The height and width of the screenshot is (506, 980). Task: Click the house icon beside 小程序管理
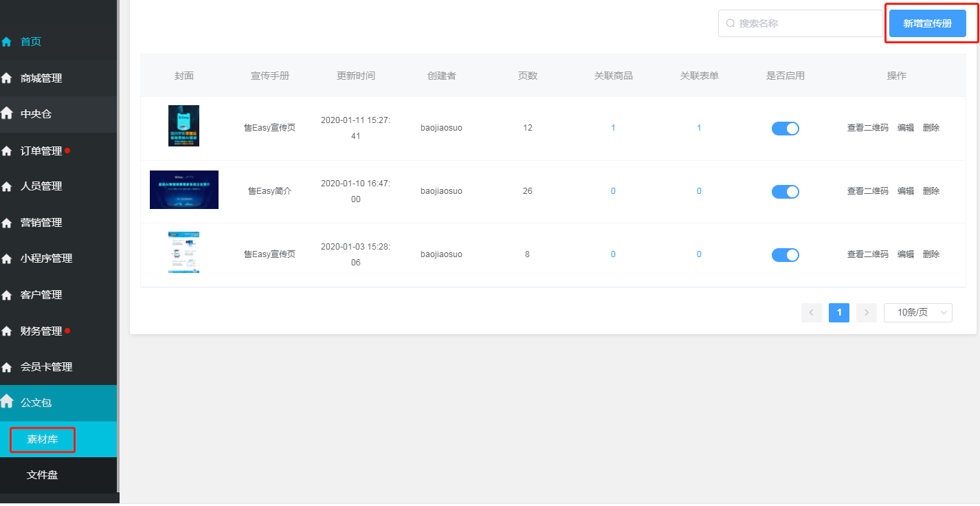(x=7, y=258)
